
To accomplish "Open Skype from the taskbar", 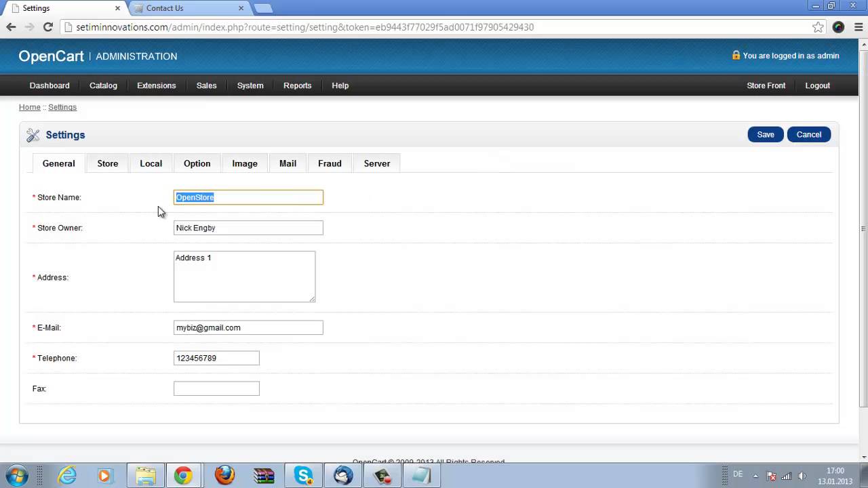I will 303,476.
